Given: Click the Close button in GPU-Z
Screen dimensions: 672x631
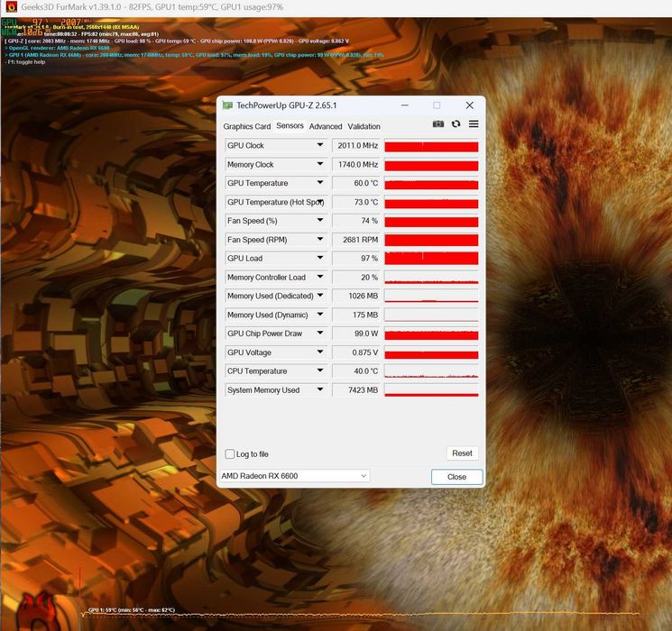Looking at the screenshot, I should point(456,477).
